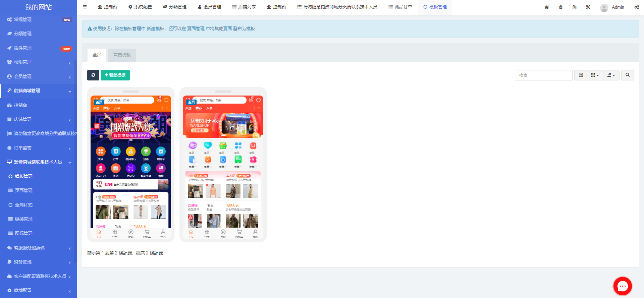Click the trash icon to clear cache
644x298 pixels.
[x=561, y=7]
